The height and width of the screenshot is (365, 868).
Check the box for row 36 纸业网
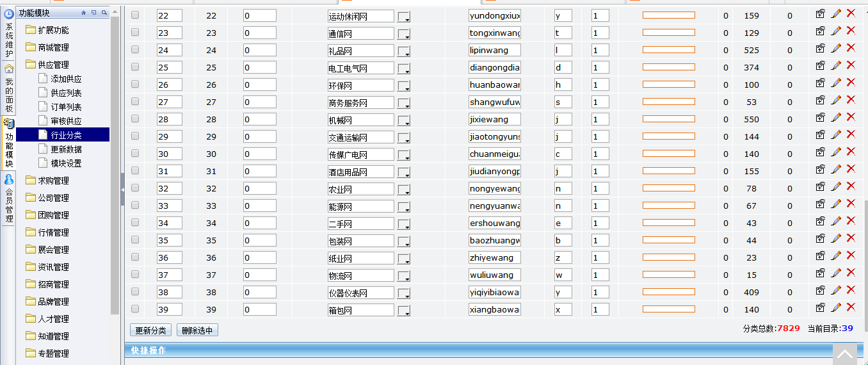point(135,257)
